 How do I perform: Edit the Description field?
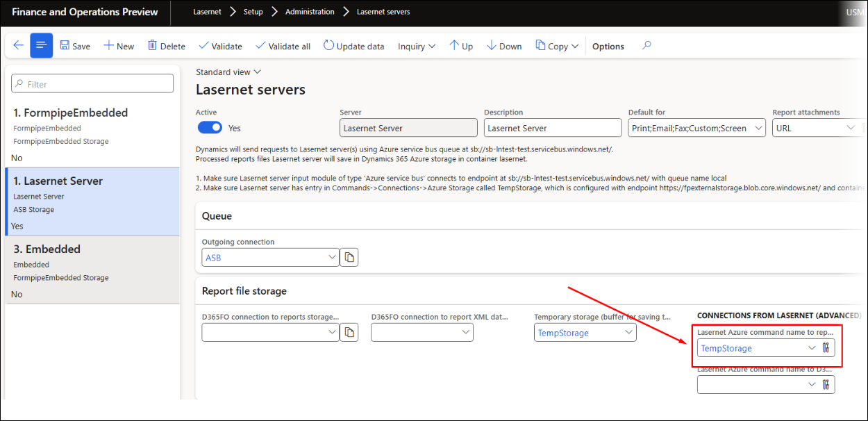[553, 128]
